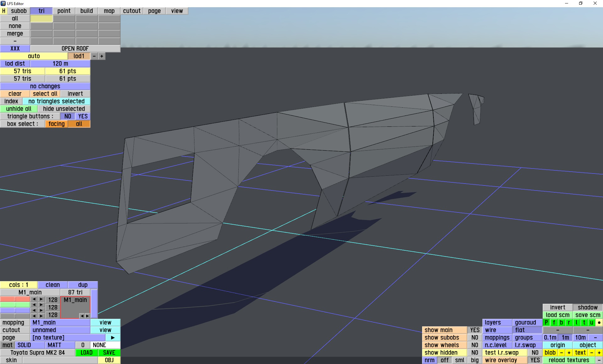Image resolution: width=603 pixels, height=364 pixels.
Task: Set triangle buttons to YES
Action: pyautogui.click(x=83, y=116)
